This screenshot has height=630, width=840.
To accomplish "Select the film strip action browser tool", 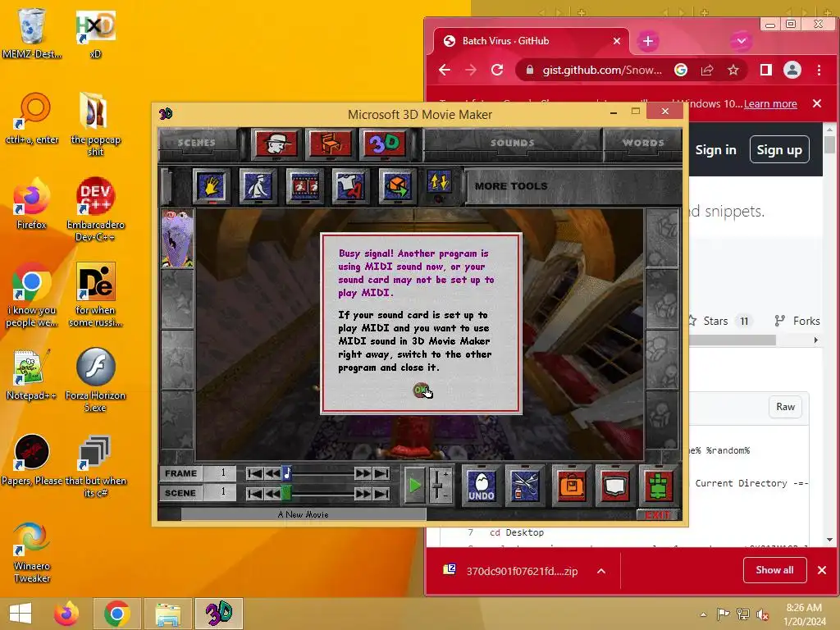I will (304, 186).
